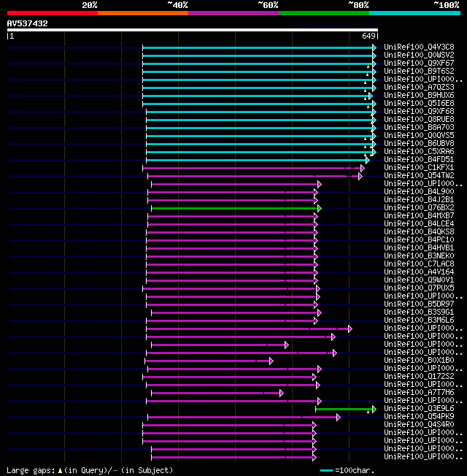Click the purple arrowhead of A7T7H6 alignment
467x476 pixels.
281,393
